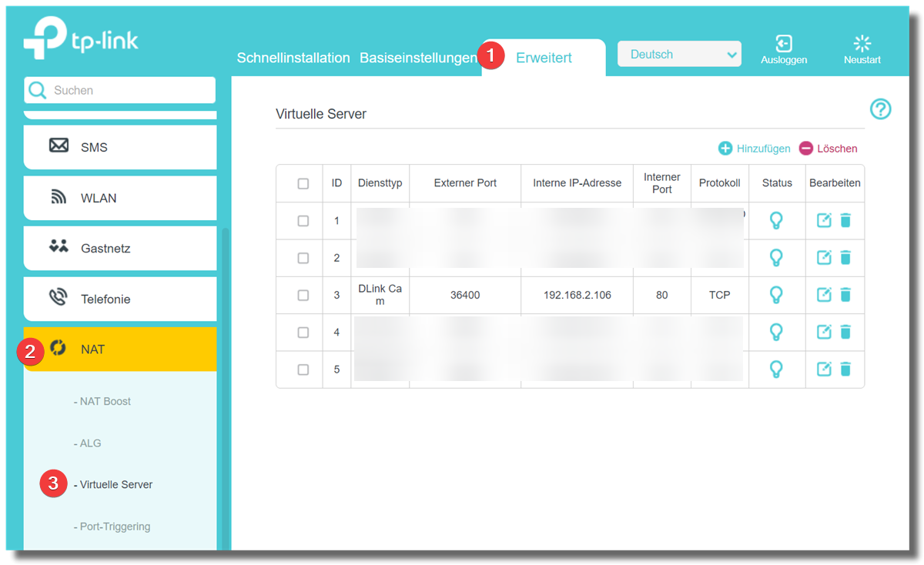Delete row 3 using trash icon
This screenshot has height=565, width=924.
coord(845,295)
